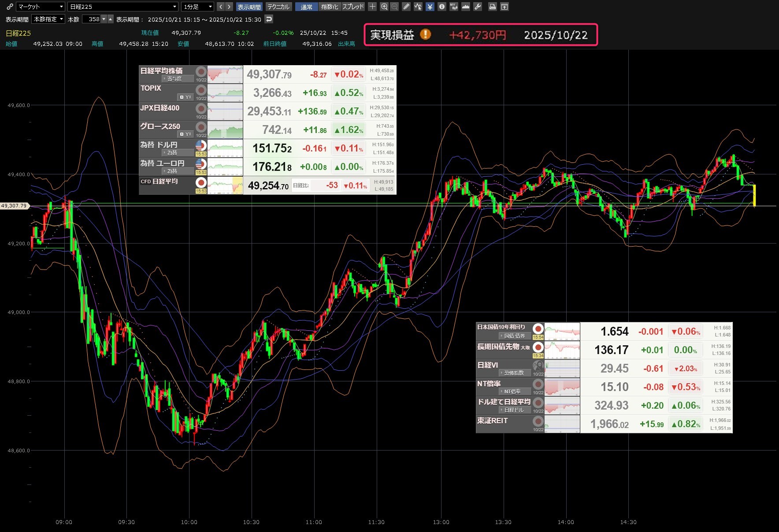Print the chart using printer icon
This screenshot has width=779, height=532.
pyautogui.click(x=493, y=7)
